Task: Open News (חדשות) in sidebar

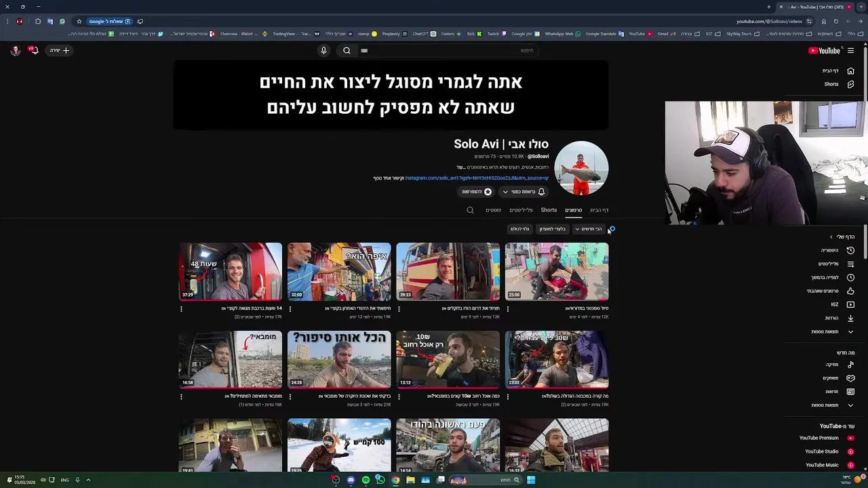Action: [839, 391]
